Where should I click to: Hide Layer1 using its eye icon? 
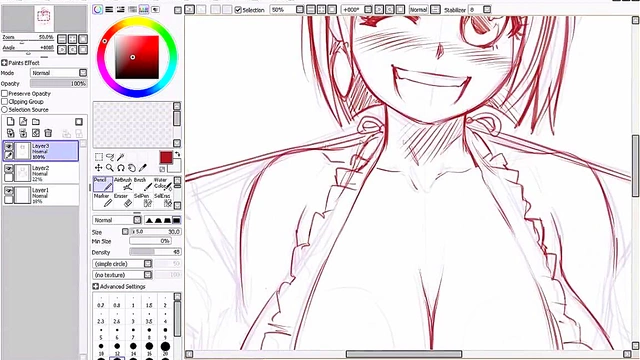(x=8, y=190)
